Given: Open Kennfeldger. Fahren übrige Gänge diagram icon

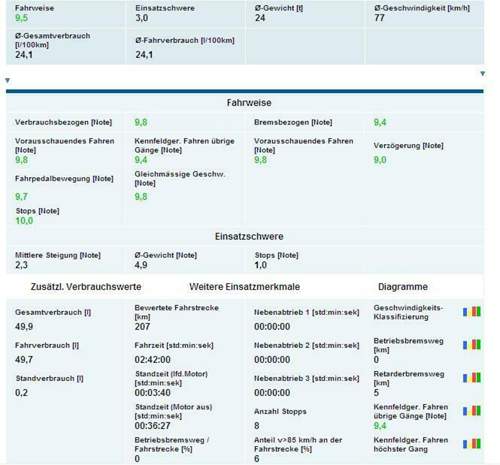Looking at the screenshot, I should click(472, 411).
